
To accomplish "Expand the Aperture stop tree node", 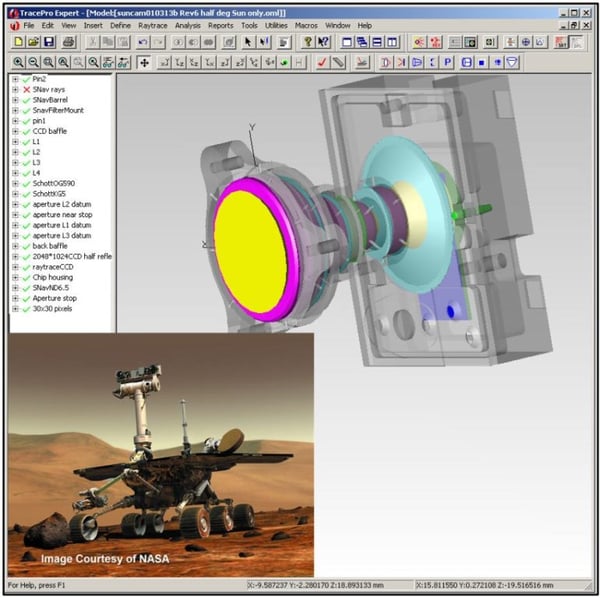I will [x=15, y=298].
